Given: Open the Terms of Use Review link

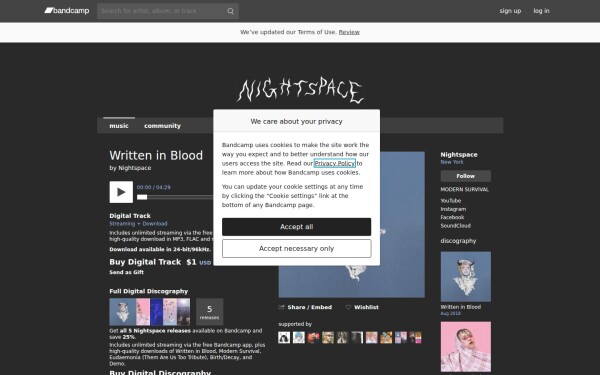Looking at the screenshot, I should [x=349, y=32].
